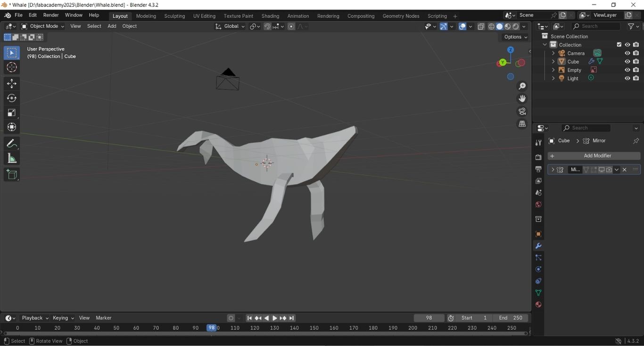
Task: Select the Move tool
Action: tap(12, 84)
